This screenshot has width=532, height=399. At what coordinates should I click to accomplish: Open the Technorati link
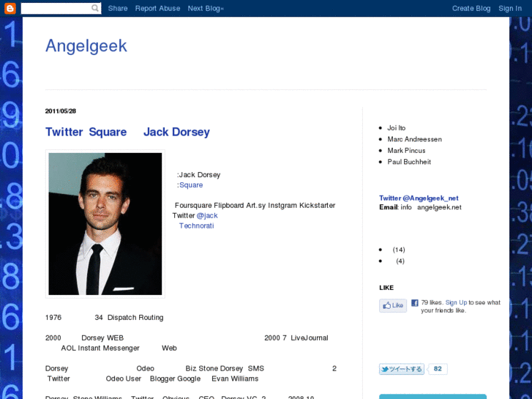click(196, 225)
